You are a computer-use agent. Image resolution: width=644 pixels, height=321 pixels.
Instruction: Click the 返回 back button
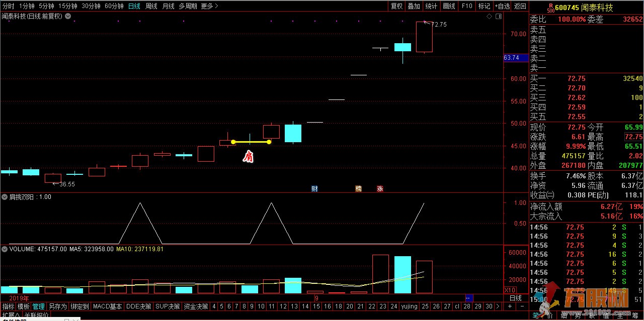coord(520,6)
